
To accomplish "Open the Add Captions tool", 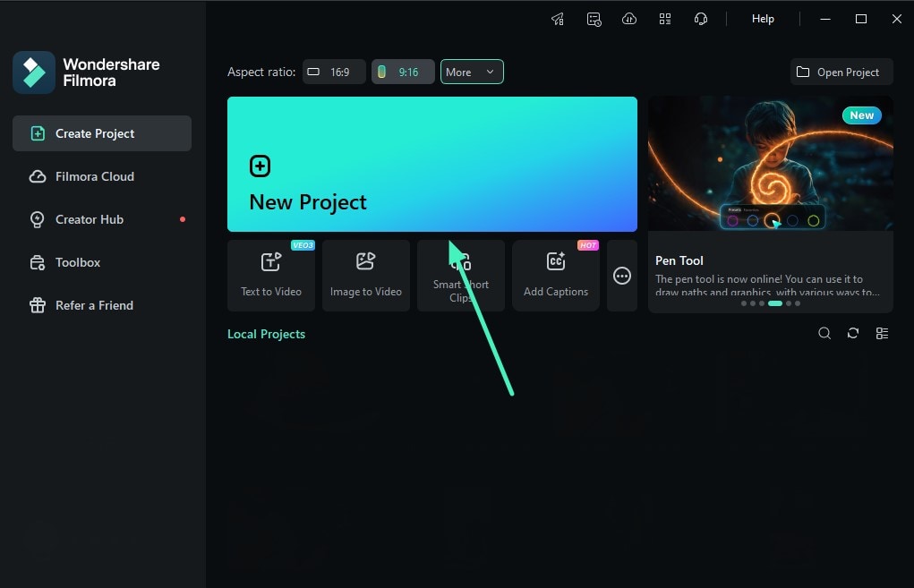I will [x=555, y=275].
